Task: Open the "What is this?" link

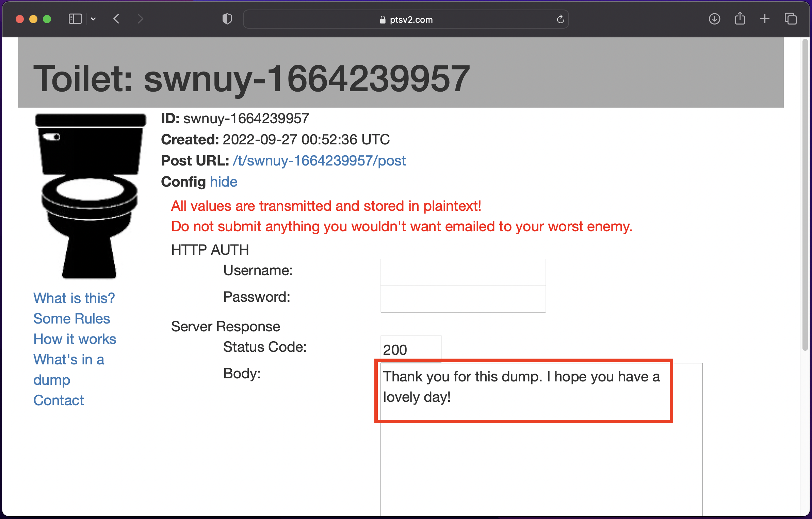Action: [74, 298]
